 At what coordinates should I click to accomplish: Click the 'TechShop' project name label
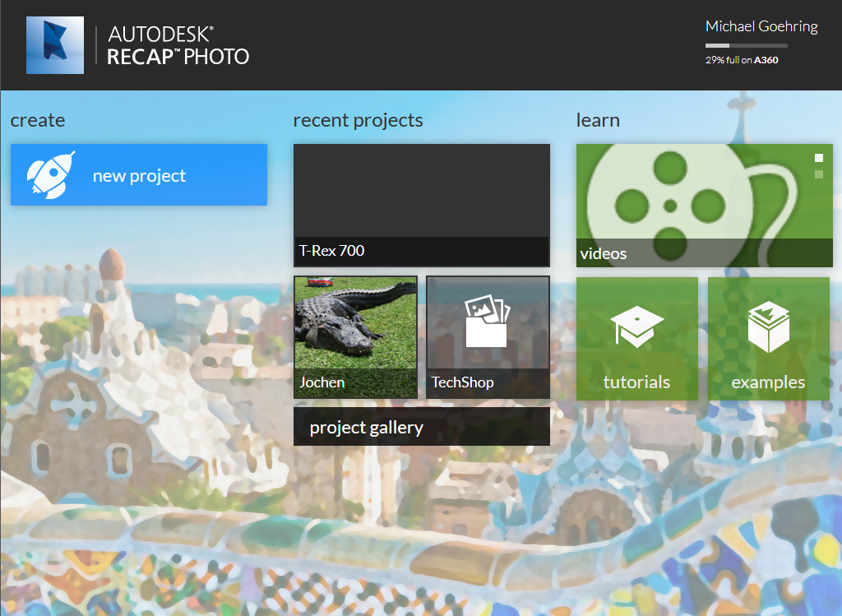click(463, 382)
